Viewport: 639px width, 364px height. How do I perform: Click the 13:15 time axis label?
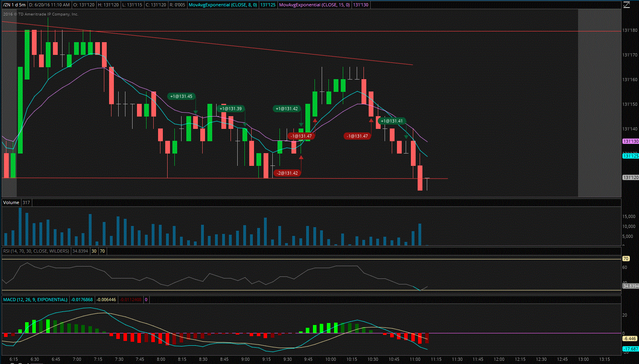pos(604,359)
